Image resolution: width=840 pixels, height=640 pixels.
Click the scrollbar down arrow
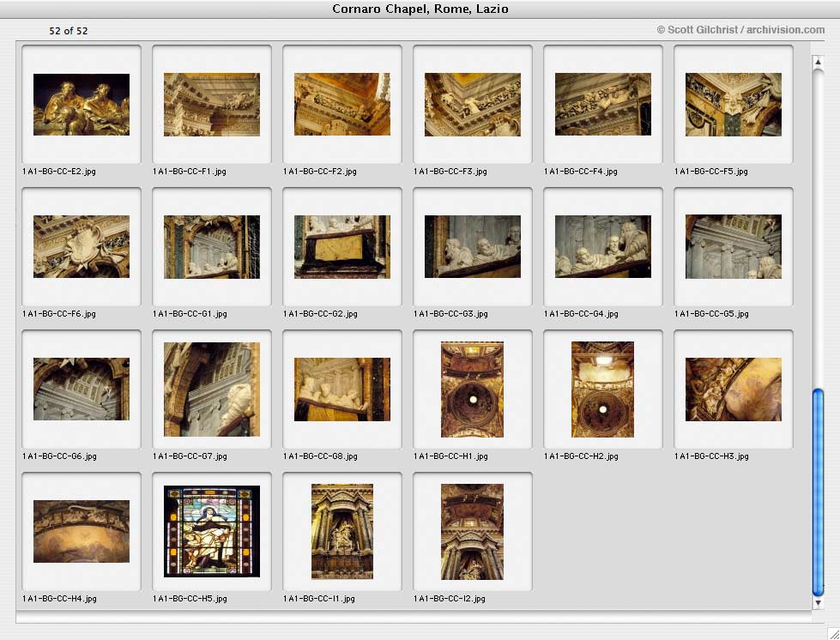point(818,602)
